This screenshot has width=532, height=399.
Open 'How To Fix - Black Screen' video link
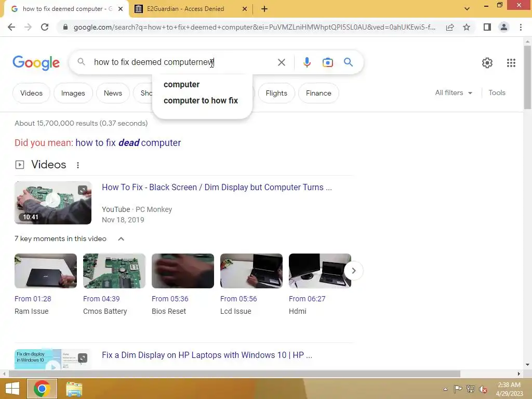(x=217, y=187)
